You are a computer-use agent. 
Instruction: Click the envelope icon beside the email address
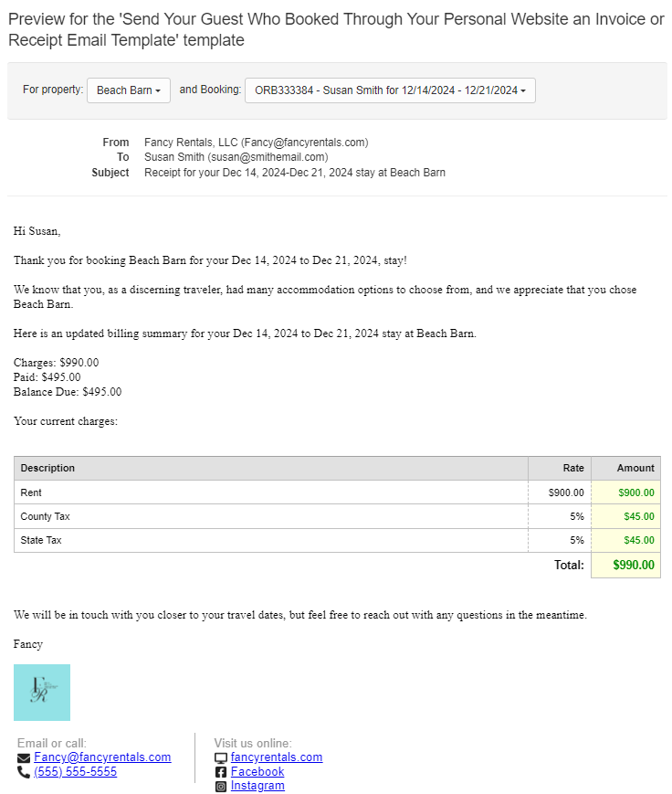[24, 757]
